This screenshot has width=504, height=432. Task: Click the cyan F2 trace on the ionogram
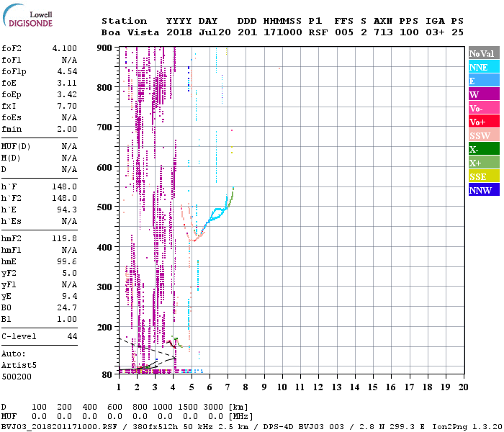(216, 213)
